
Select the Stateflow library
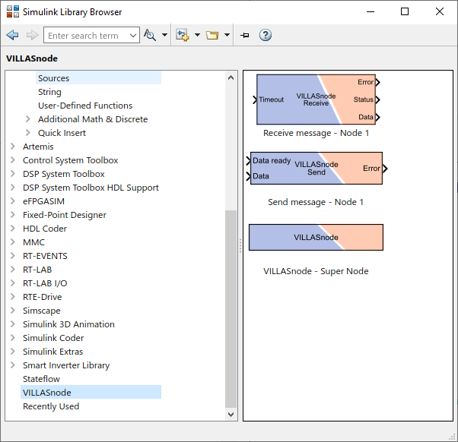(x=41, y=379)
